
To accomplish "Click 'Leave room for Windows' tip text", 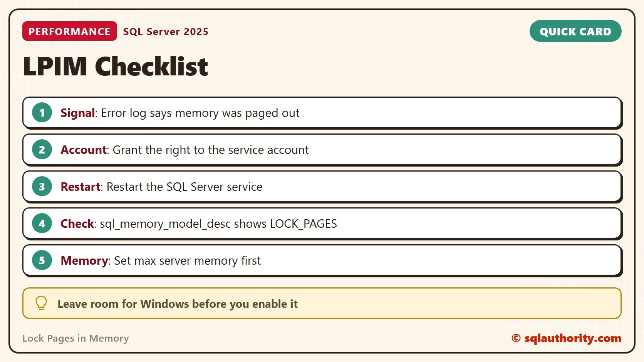I will [178, 304].
